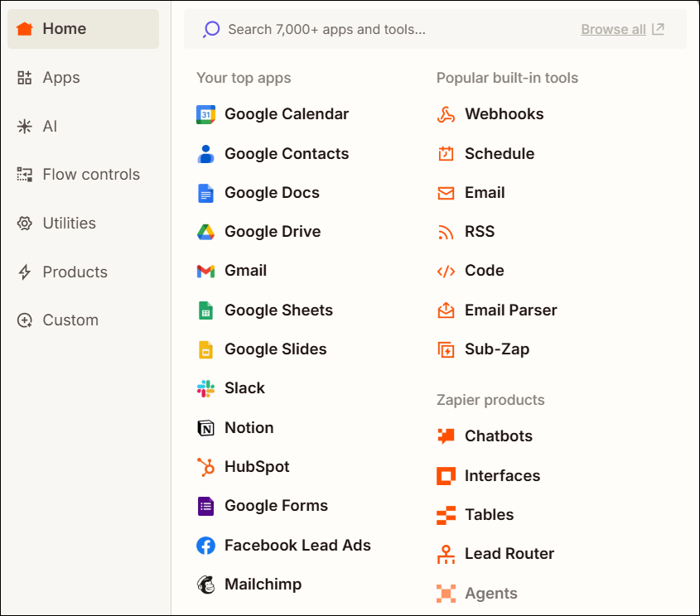Choose Google Slides app label

click(x=276, y=349)
